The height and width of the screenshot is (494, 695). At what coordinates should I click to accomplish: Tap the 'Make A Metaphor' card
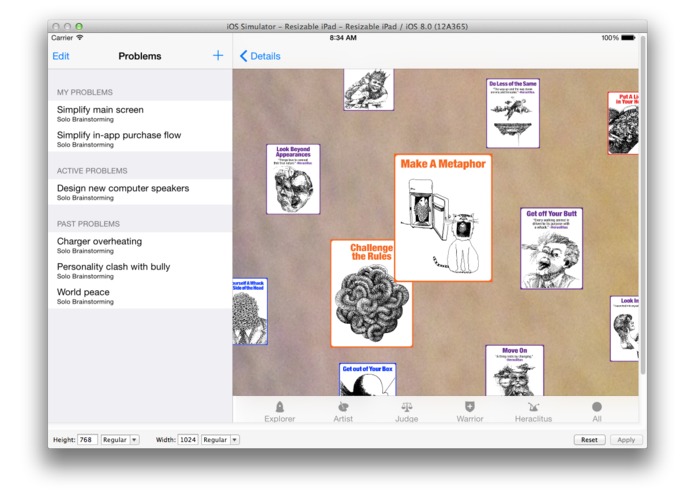(x=443, y=218)
